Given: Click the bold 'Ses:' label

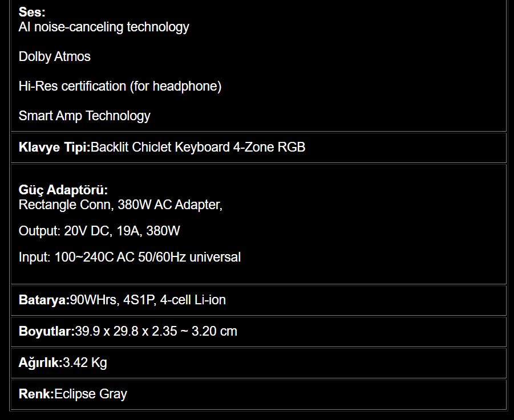Looking at the screenshot, I should pos(31,12).
